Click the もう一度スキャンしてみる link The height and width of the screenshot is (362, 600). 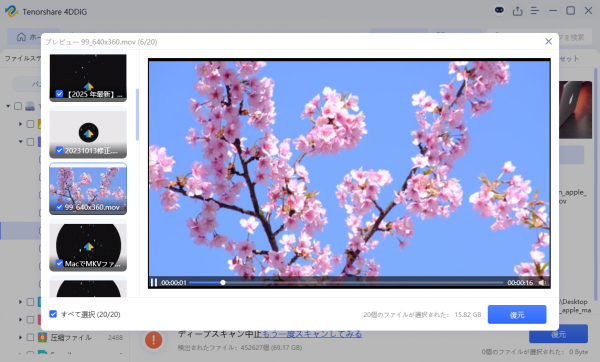tap(312, 334)
